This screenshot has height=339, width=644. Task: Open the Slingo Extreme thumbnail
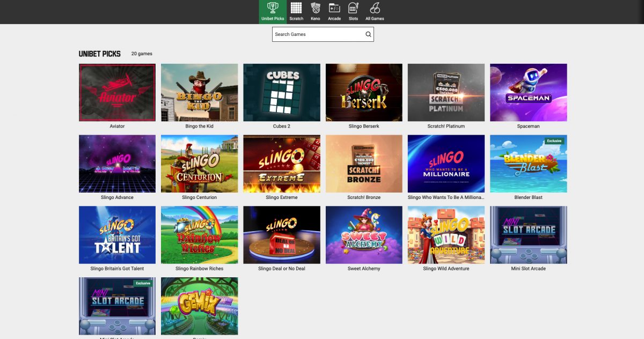(x=282, y=164)
